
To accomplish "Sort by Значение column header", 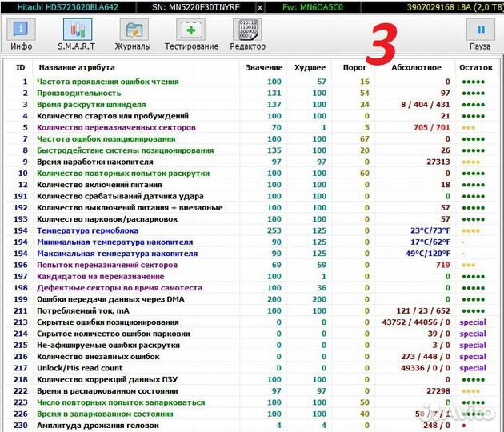I will pyautogui.click(x=263, y=67).
